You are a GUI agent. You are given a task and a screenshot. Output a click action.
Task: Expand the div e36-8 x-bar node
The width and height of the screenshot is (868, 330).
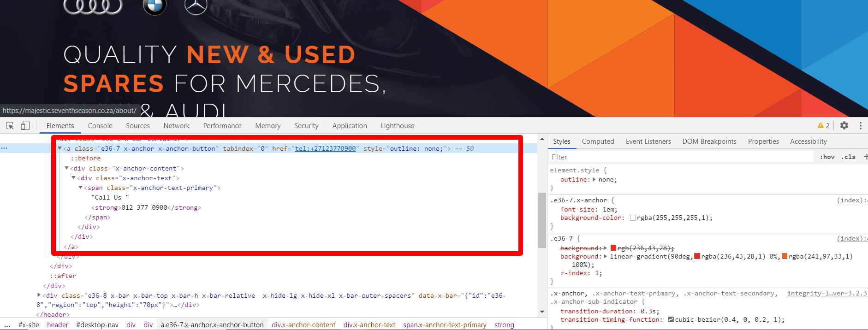[x=39, y=295]
